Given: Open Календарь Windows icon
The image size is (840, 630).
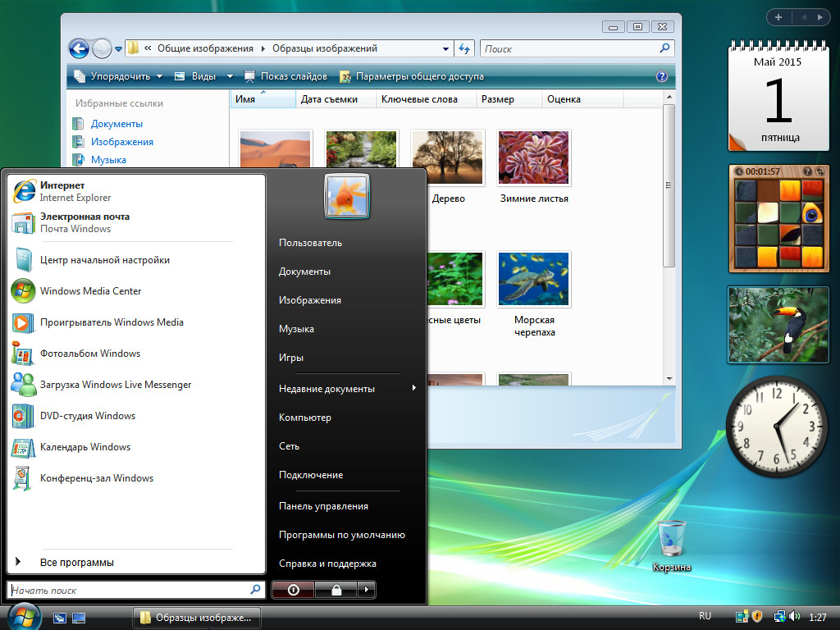Looking at the screenshot, I should tap(23, 447).
